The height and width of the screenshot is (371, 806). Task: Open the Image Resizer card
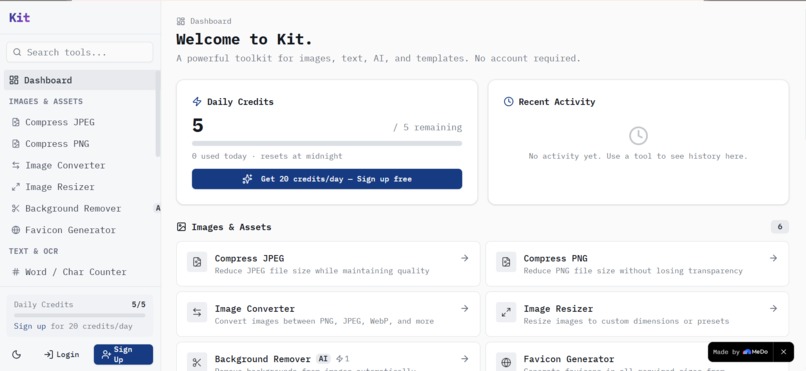(x=637, y=314)
